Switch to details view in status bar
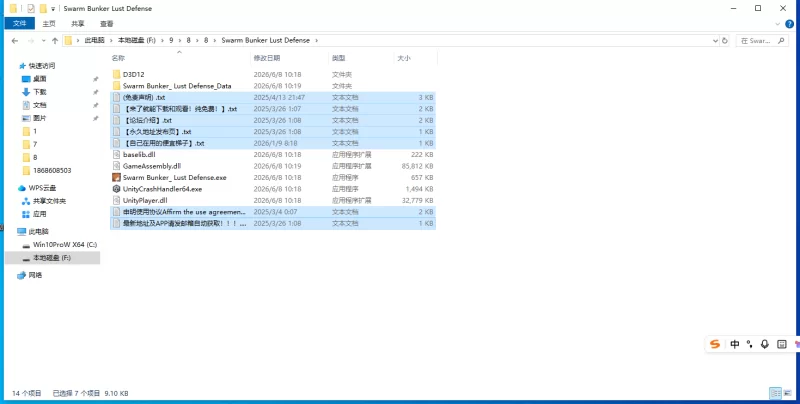 point(776,393)
